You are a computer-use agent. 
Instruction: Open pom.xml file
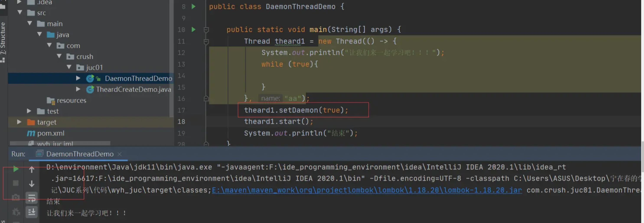(51, 133)
